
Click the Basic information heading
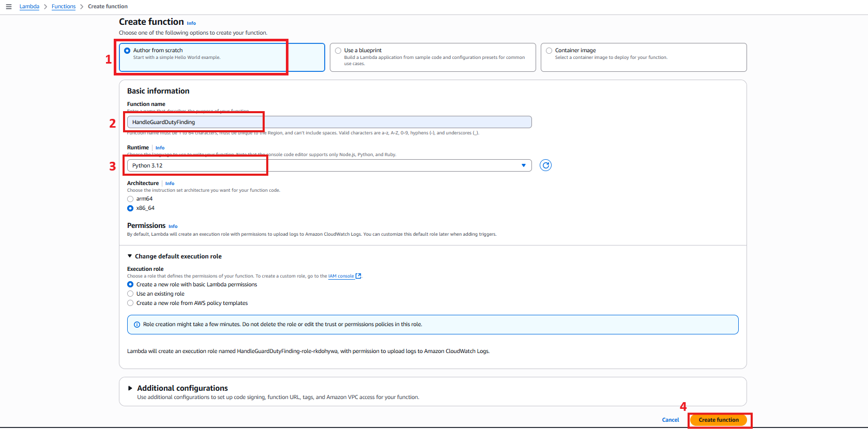pyautogui.click(x=158, y=91)
